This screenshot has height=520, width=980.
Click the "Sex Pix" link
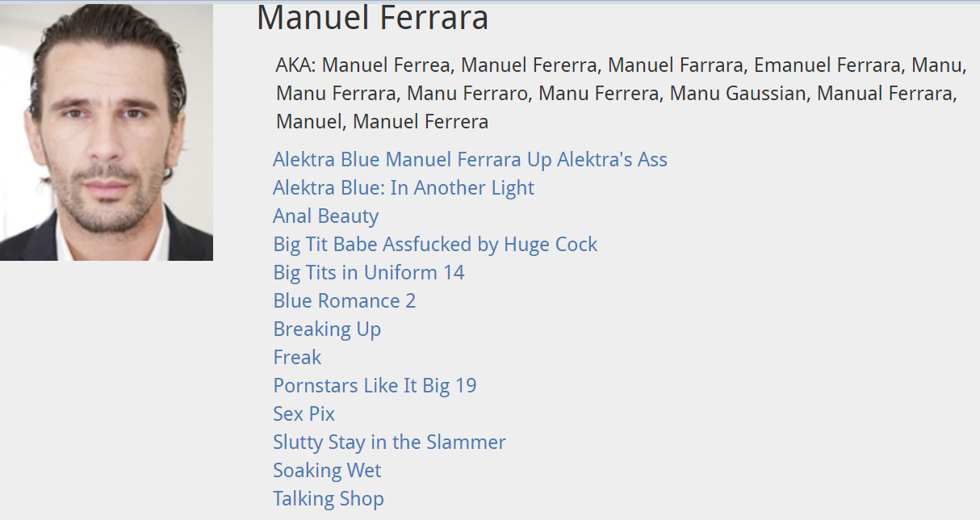tap(304, 414)
